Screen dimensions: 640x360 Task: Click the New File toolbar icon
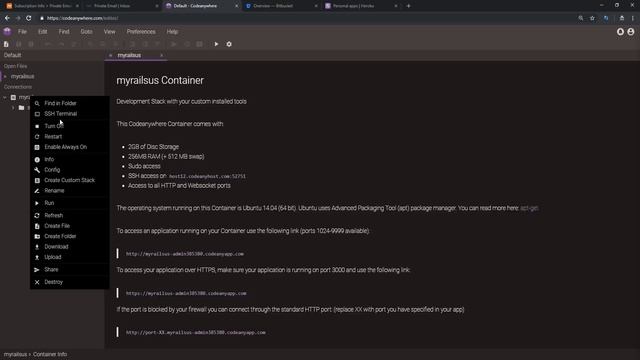(6, 44)
